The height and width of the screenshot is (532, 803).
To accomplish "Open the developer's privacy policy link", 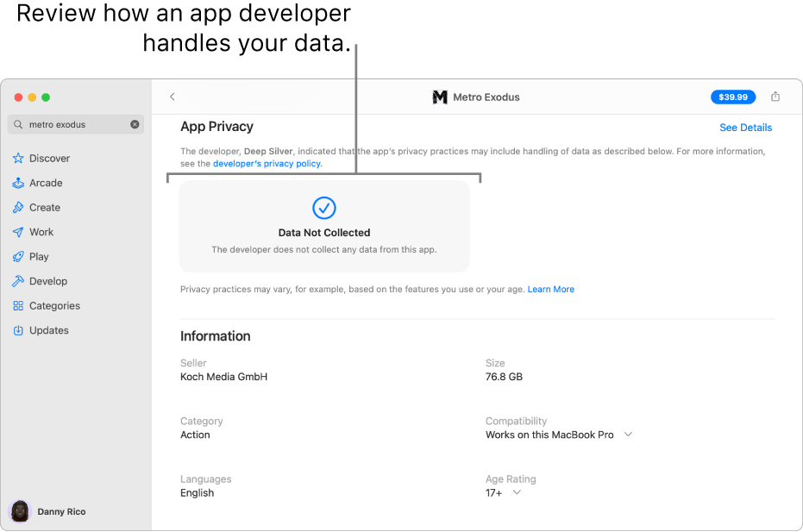I will [267, 163].
